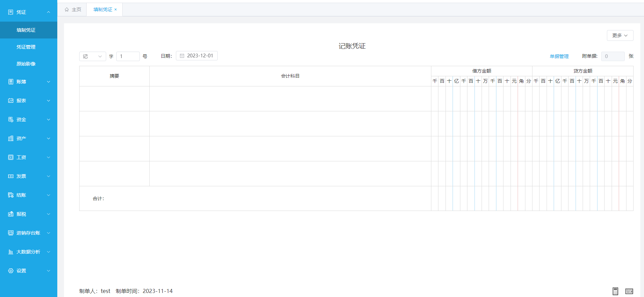Click the date field 2023-12-01
The height and width of the screenshot is (297, 644).
pyautogui.click(x=197, y=56)
